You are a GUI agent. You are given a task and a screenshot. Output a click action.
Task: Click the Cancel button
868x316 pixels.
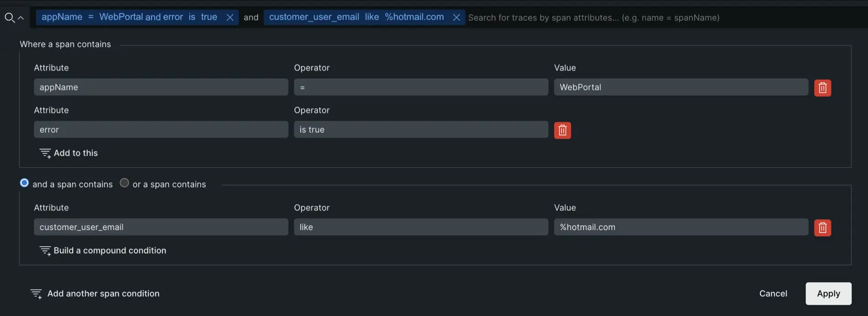(x=773, y=294)
